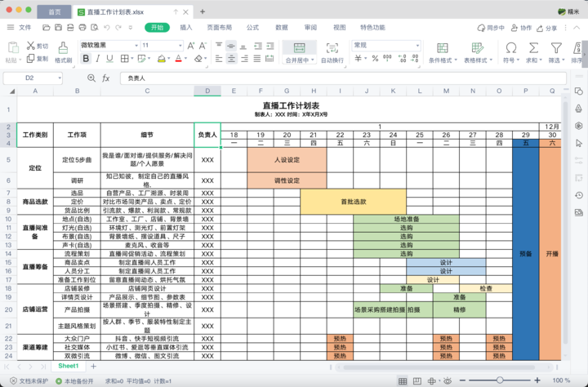Click the save icon in quick toolbar
588x387 pixels.
pos(58,28)
